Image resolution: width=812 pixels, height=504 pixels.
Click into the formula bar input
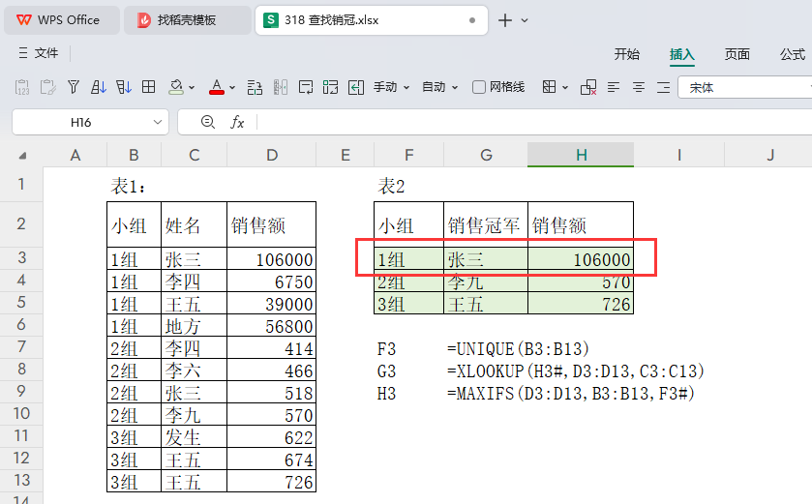click(534, 122)
